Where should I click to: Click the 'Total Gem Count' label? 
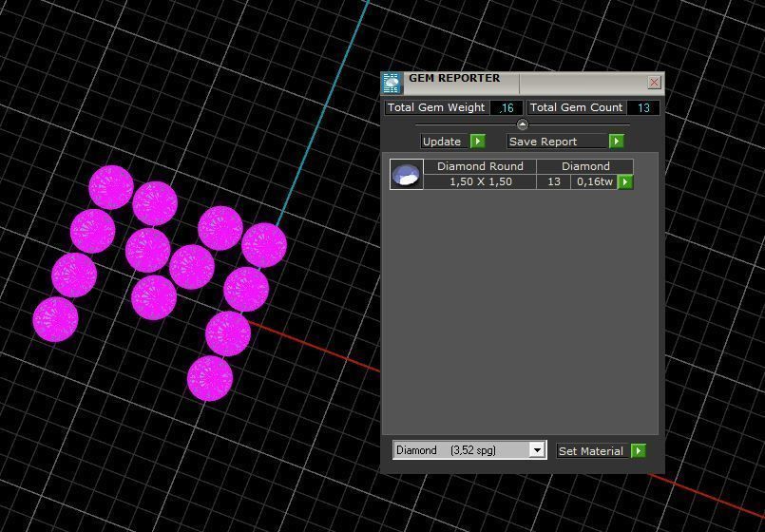[576, 107]
